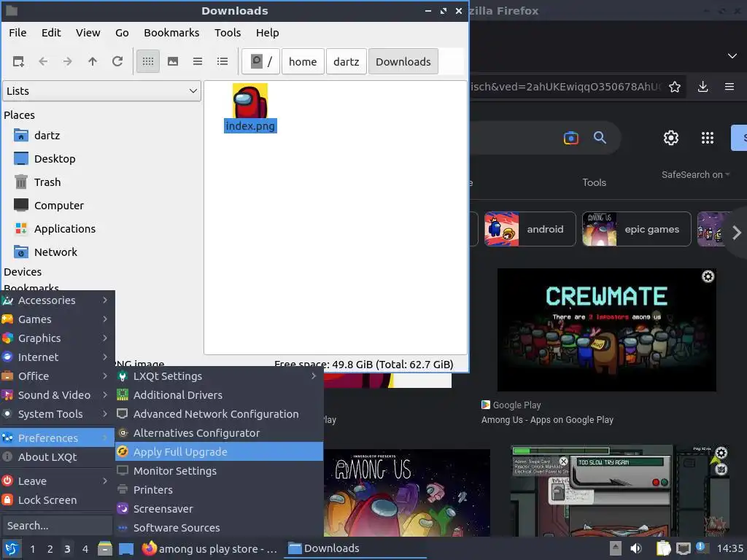Switch to desktop 2 in pager

pos(50,549)
